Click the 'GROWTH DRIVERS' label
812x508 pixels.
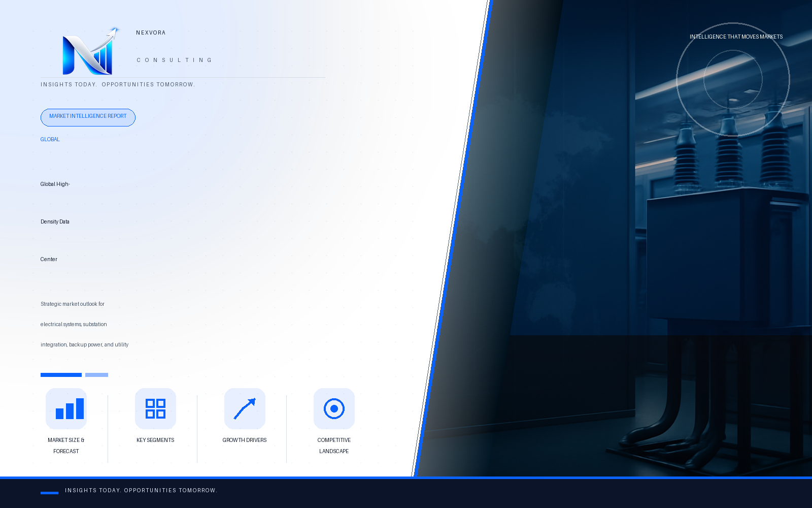pyautogui.click(x=245, y=440)
